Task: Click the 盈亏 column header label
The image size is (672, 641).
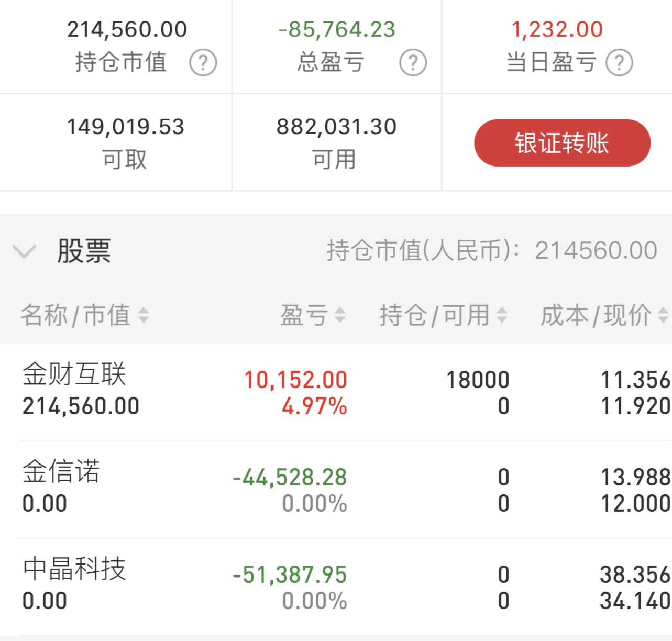Action: coord(304,315)
